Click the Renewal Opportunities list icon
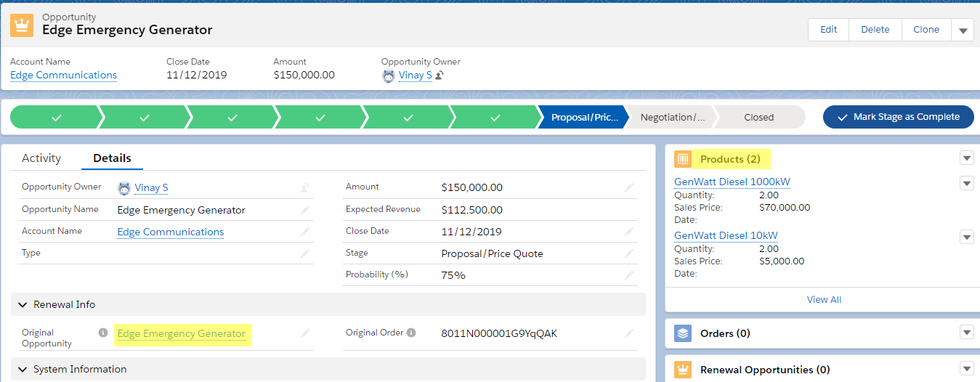980x382 pixels. (x=683, y=370)
